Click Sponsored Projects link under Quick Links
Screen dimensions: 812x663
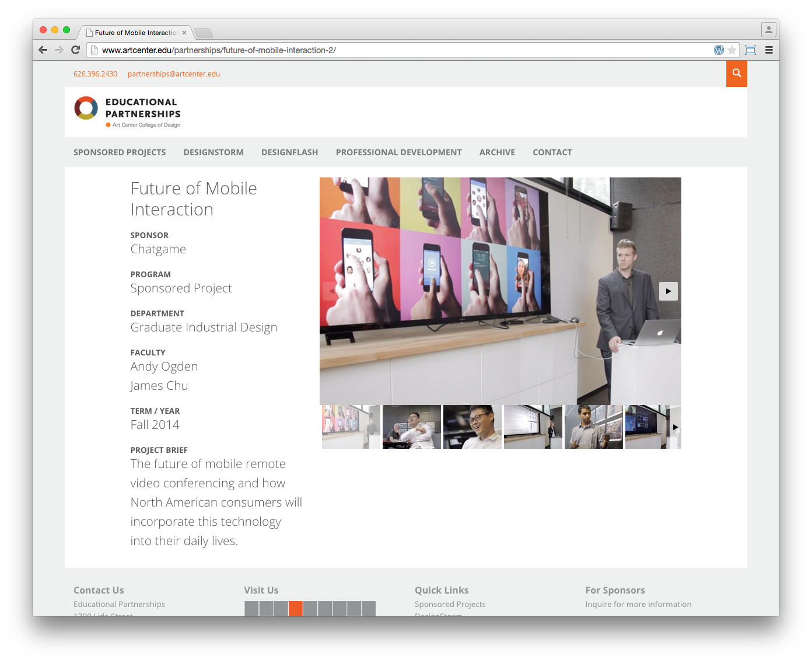tap(450, 604)
